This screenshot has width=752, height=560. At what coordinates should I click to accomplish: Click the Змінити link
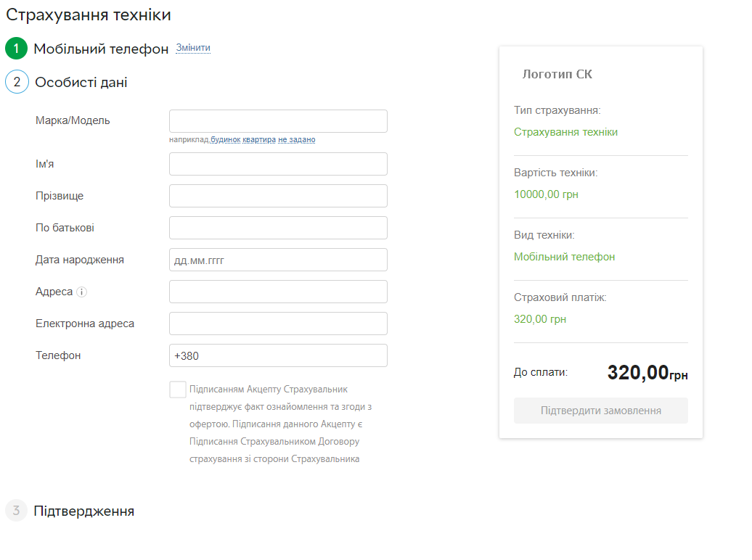(x=193, y=48)
